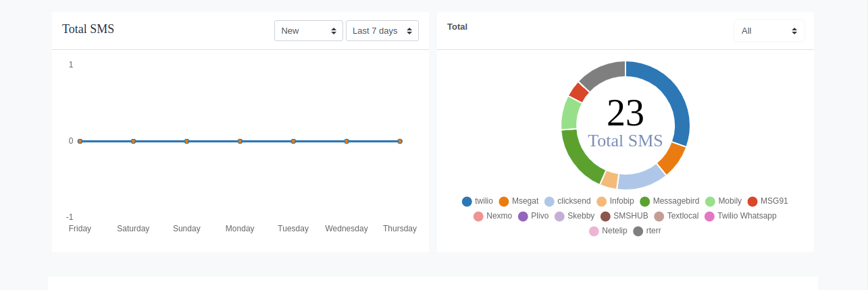Viewport: 868px width, 290px height.
Task: Click the Messagebird green legend circle
Action: 645,201
